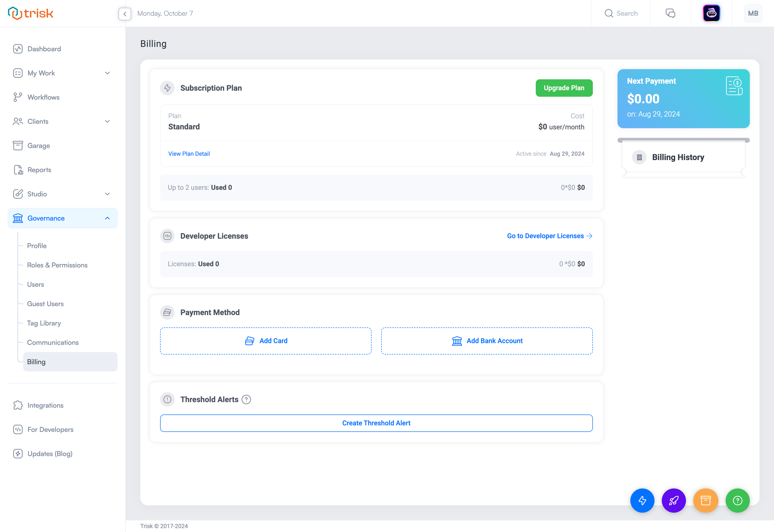Screen dimensions: 774x532
Task: Click the Integrations sidebar icon
Action: pos(18,405)
